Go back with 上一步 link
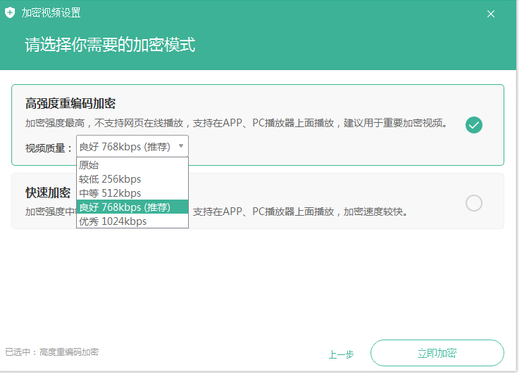Image resolution: width=519 pixels, height=373 pixels. (341, 354)
